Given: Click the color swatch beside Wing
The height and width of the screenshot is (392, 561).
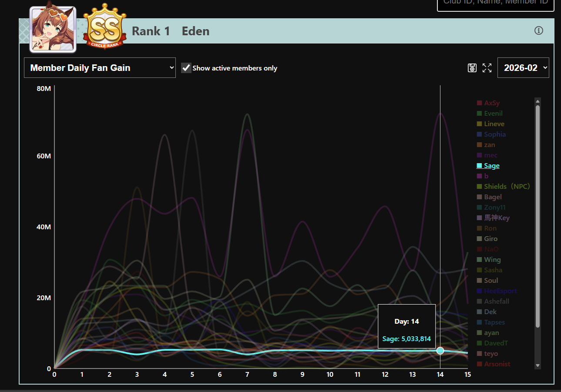Looking at the screenshot, I should (479, 260).
